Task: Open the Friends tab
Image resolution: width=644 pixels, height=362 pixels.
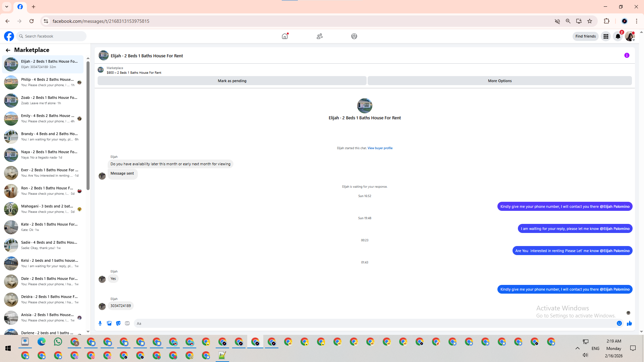Action: [x=319, y=36]
